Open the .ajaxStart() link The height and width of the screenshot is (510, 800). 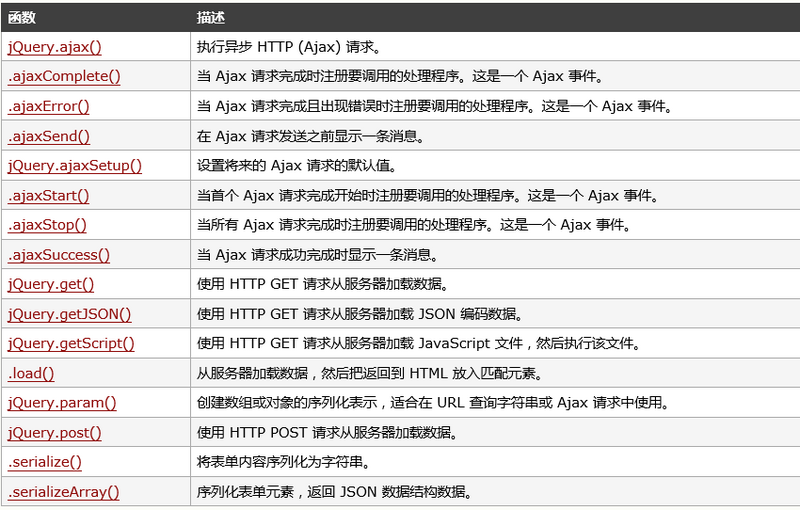pyautogui.click(x=48, y=195)
